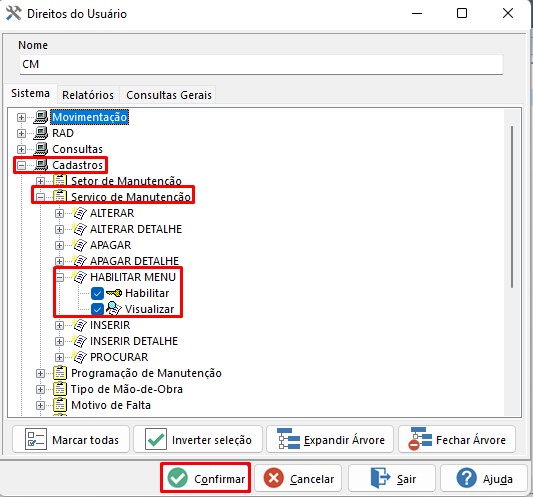Select the Habilitar tree label
This screenshot has height=497, width=533.
[147, 293]
